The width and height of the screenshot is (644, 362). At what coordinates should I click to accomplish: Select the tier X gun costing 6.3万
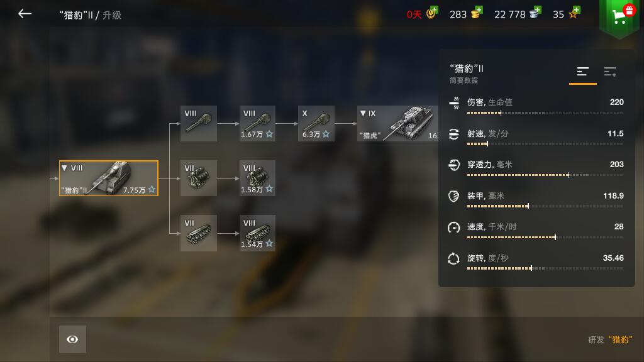pyautogui.click(x=316, y=124)
